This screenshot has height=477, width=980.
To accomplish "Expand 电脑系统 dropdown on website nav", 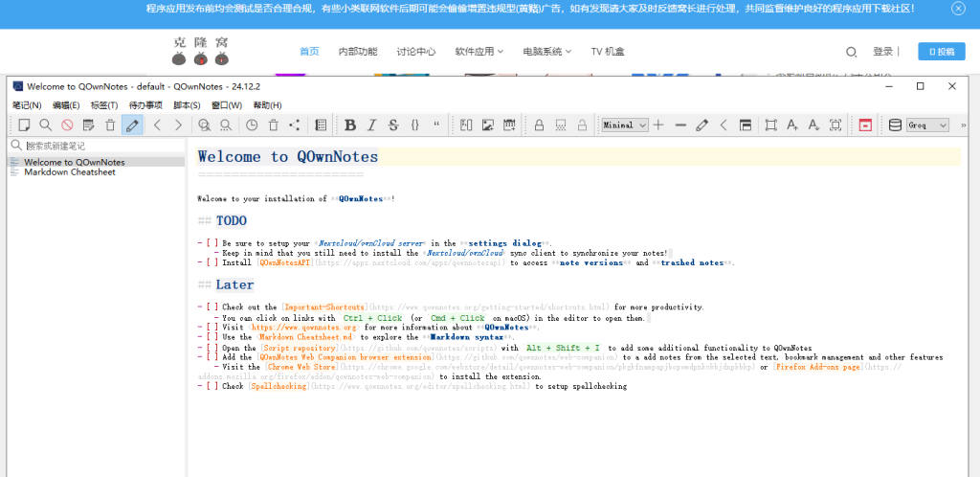I will (547, 52).
